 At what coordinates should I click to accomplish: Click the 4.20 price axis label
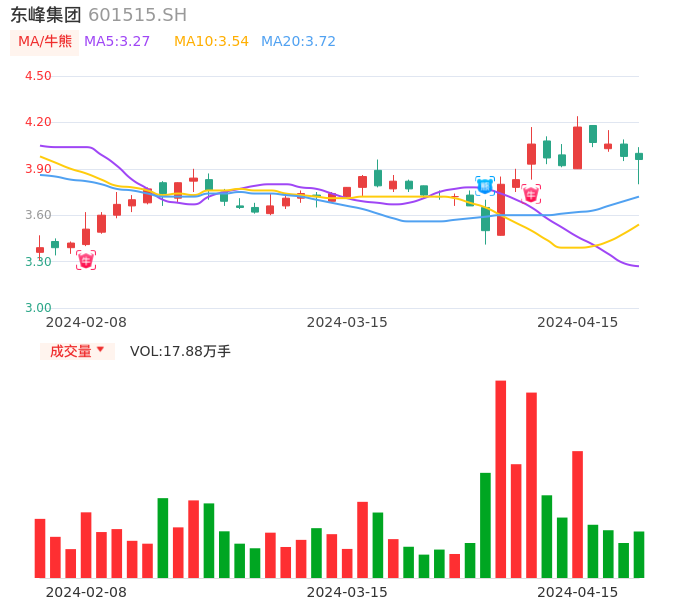click(x=38, y=122)
